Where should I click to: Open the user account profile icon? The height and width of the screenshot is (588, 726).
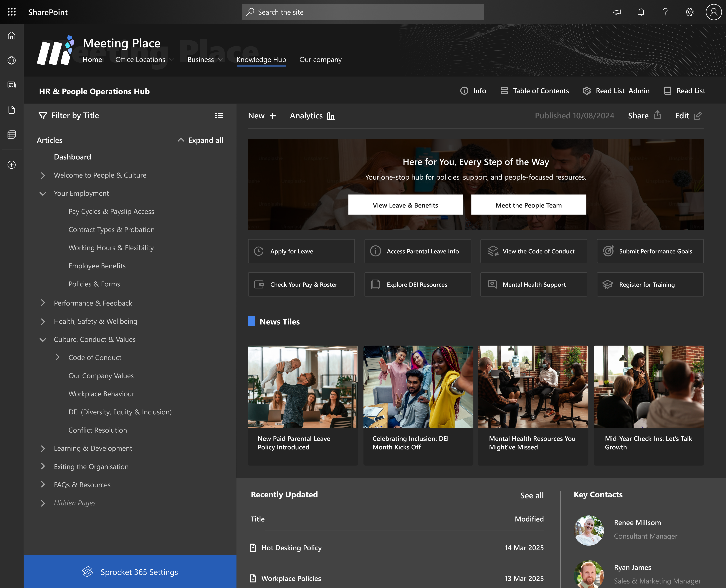713,12
